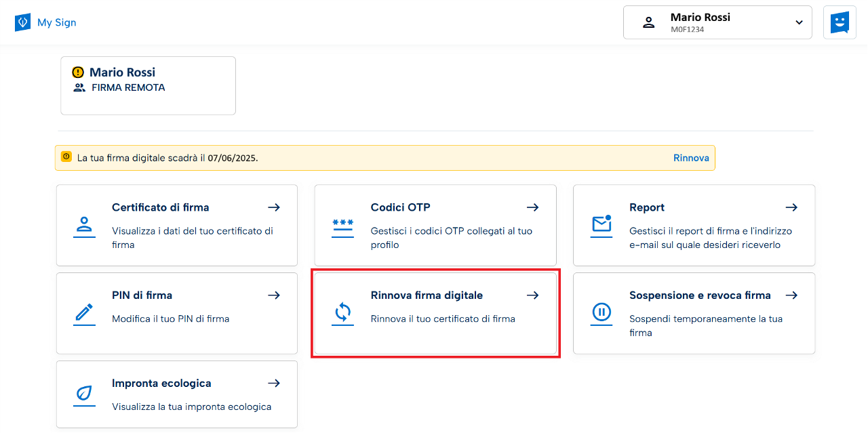Screen dimensions: 868x433
Task: Go to Report section title
Action: point(646,207)
